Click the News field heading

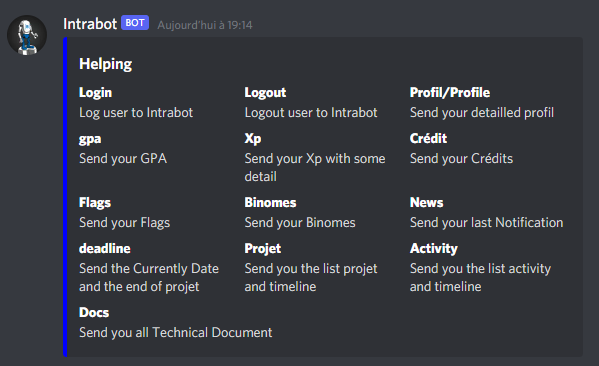[426, 202]
